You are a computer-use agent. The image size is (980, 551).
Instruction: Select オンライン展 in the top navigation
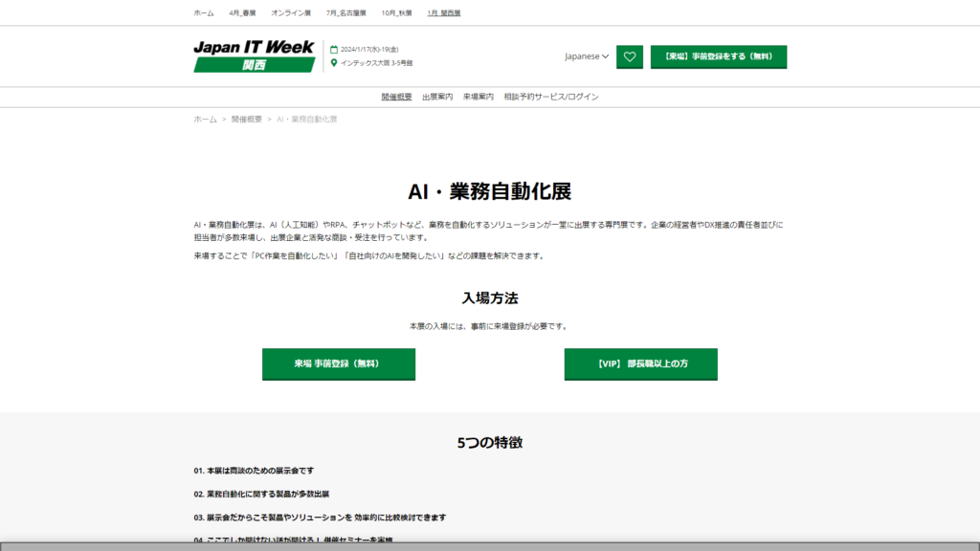pyautogui.click(x=291, y=13)
